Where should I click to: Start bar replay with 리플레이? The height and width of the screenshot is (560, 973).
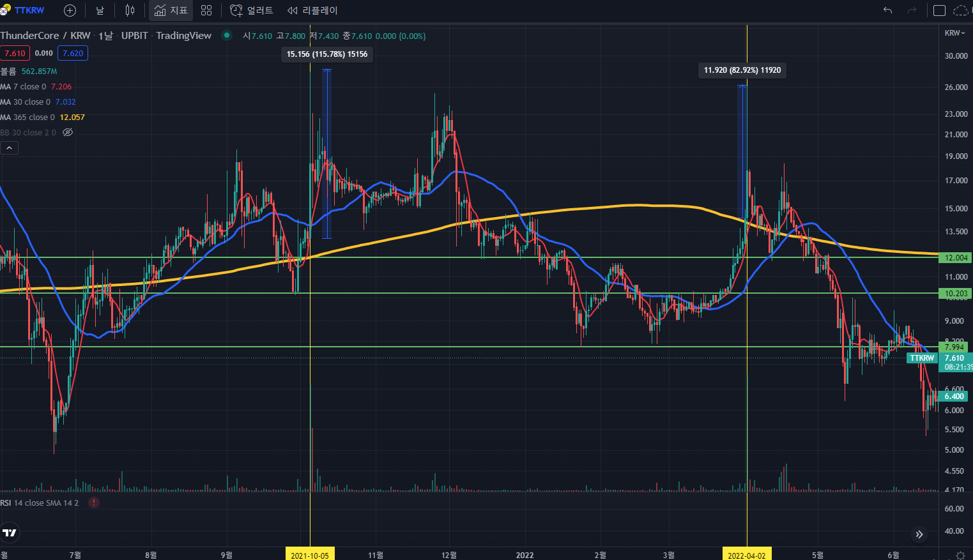tap(312, 10)
